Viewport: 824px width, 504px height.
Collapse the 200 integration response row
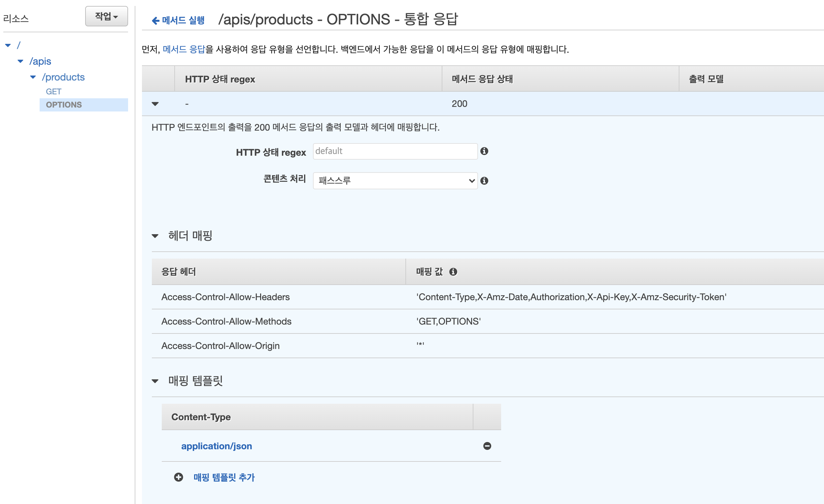pyautogui.click(x=155, y=104)
